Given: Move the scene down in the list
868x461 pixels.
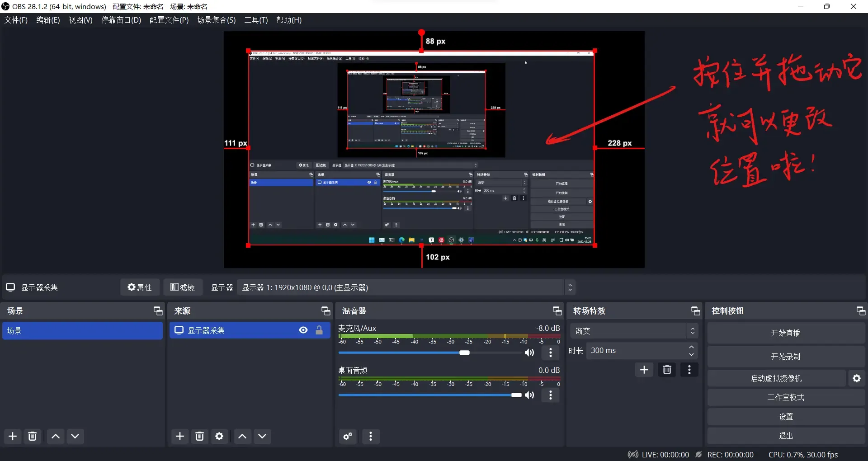Looking at the screenshot, I should click(75, 436).
